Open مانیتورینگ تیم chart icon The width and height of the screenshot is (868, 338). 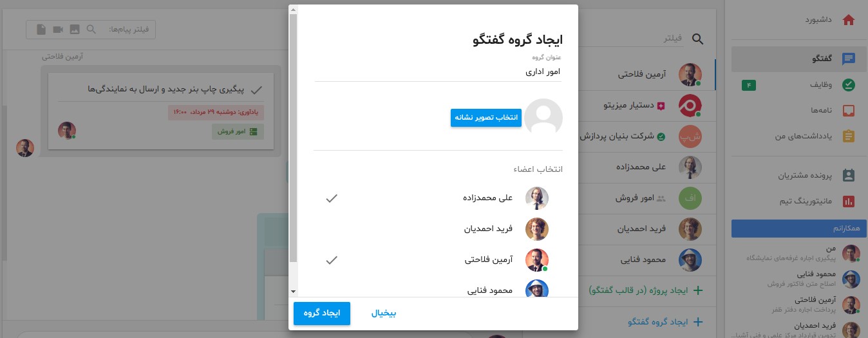pyautogui.click(x=849, y=202)
